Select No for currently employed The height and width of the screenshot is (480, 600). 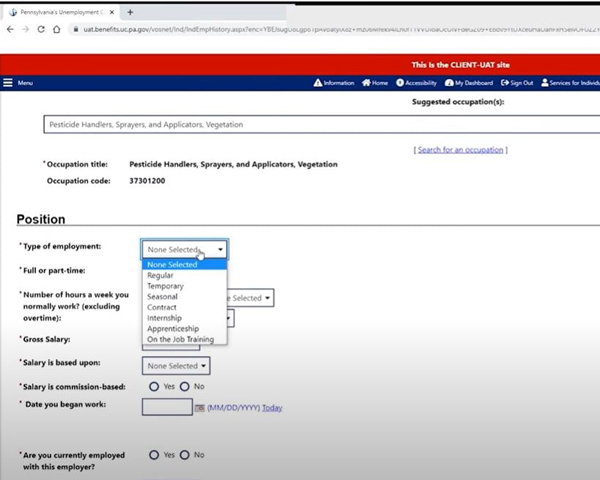coord(184,455)
